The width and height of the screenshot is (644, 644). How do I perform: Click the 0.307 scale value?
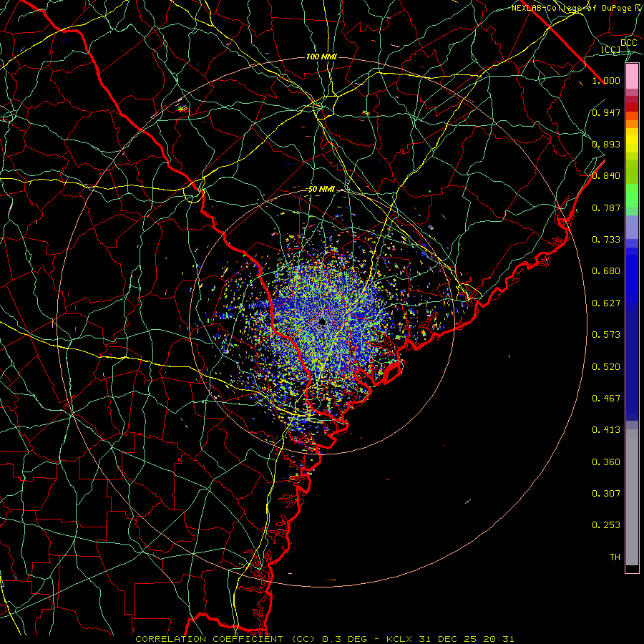(606, 493)
